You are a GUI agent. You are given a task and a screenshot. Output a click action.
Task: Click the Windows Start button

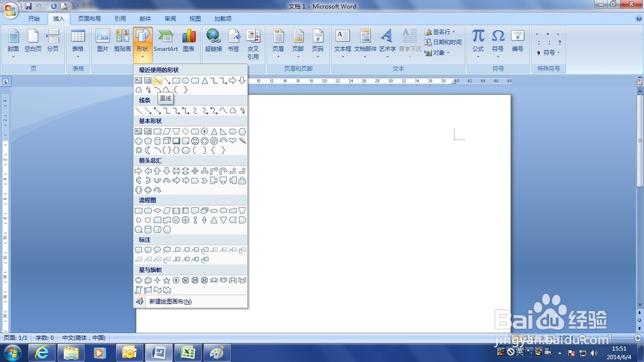[13, 353]
